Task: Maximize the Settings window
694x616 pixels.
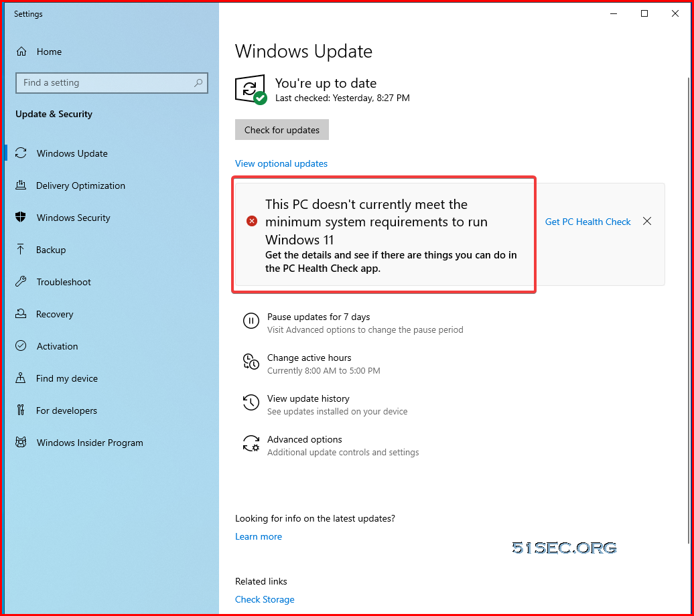Action: pos(644,13)
